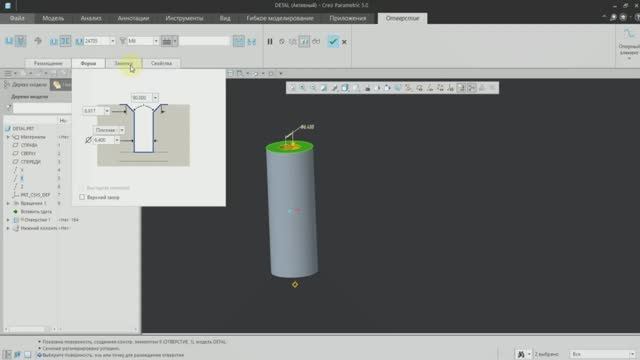The height and width of the screenshot is (360, 640).
Task: Click the model tree search field
Action: pos(42,108)
